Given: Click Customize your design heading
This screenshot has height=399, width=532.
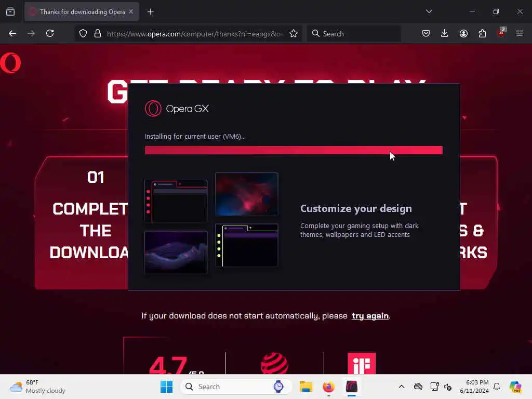Looking at the screenshot, I should (356, 208).
